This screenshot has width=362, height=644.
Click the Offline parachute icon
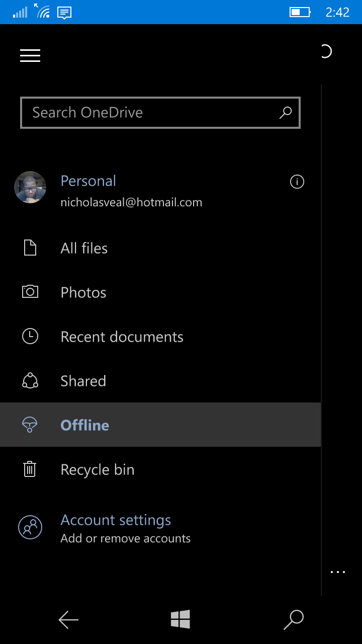point(30,425)
